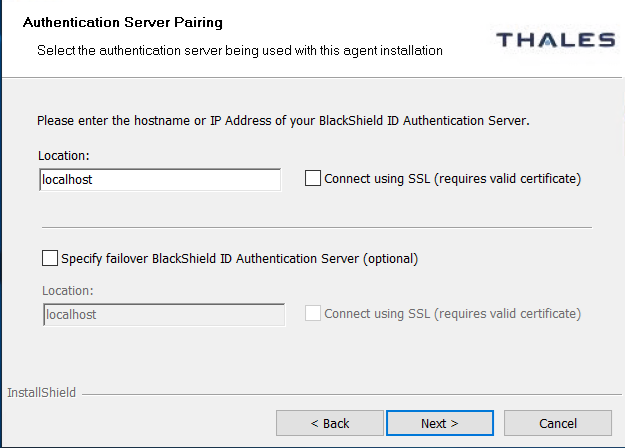Click the horizontal separator above failover section
625x448 pixels.
pos(316,227)
